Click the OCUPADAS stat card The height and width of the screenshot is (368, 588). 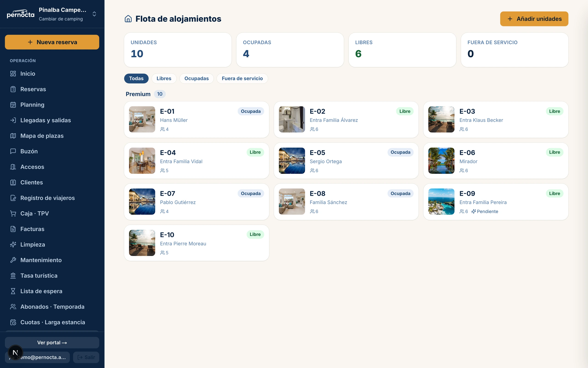pyautogui.click(x=290, y=50)
